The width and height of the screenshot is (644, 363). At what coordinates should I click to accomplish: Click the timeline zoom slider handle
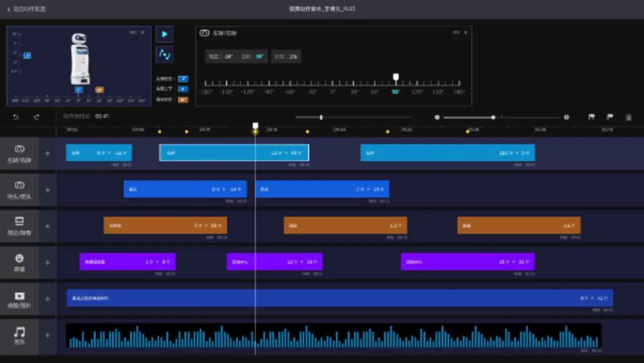(x=493, y=117)
